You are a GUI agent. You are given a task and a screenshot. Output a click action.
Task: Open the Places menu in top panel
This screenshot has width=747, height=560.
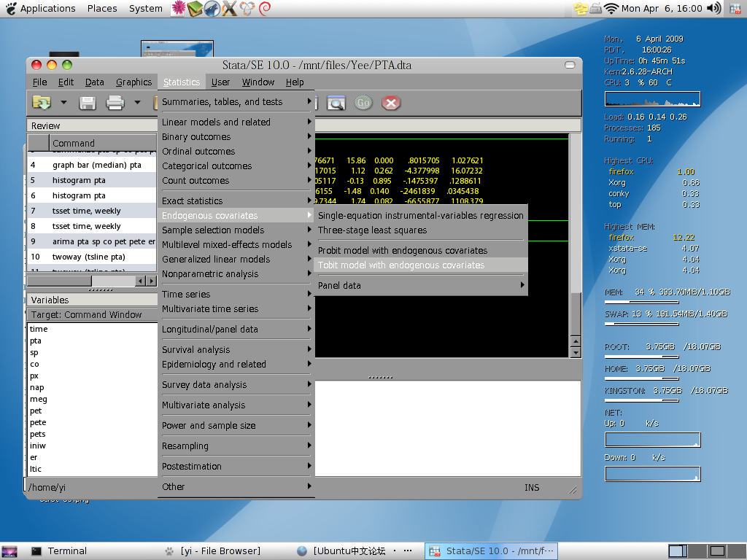pos(102,8)
